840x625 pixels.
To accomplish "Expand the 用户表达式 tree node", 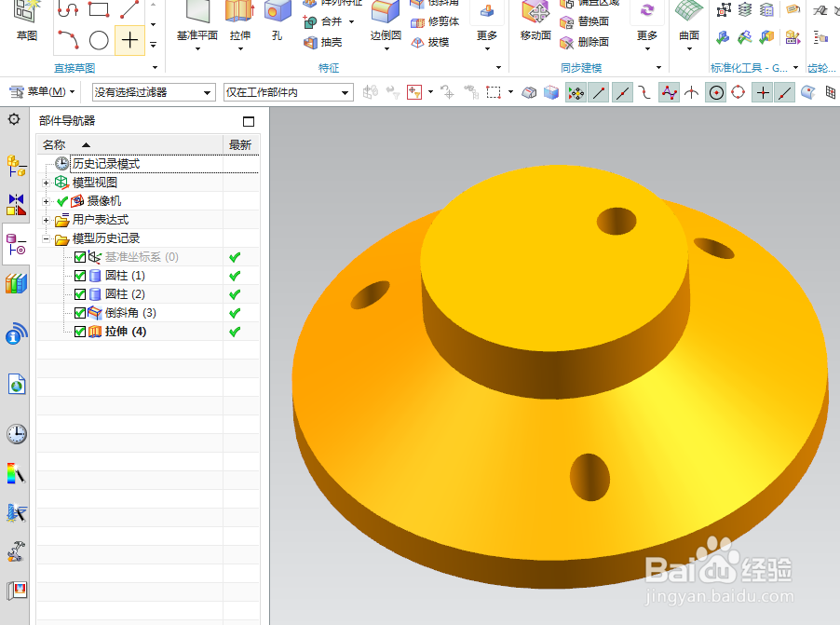I will click(46, 220).
